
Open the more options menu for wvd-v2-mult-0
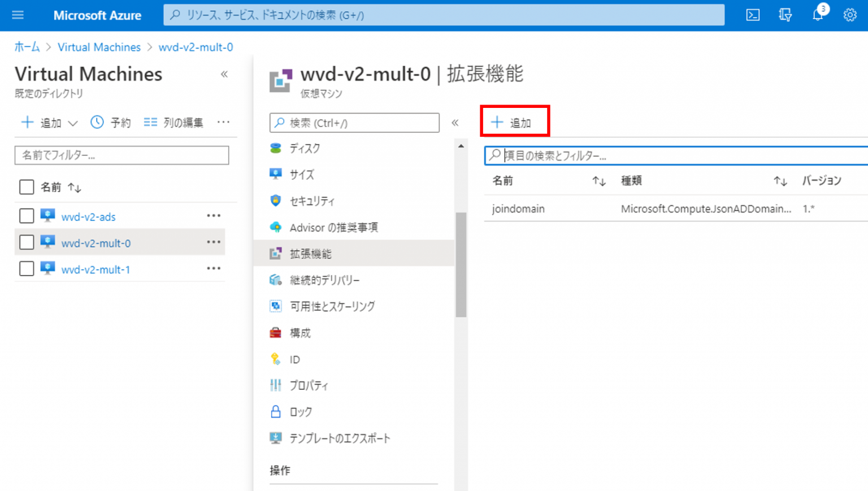[214, 242]
